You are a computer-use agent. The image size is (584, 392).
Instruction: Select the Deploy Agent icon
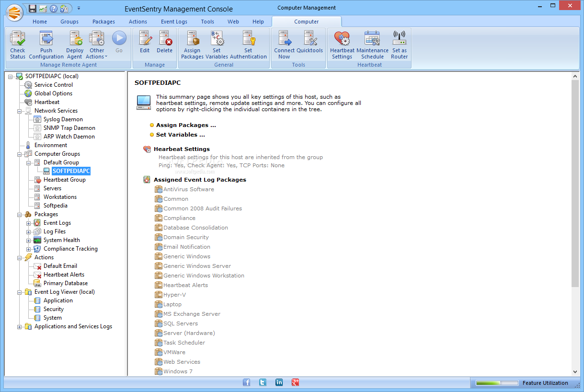(75, 45)
